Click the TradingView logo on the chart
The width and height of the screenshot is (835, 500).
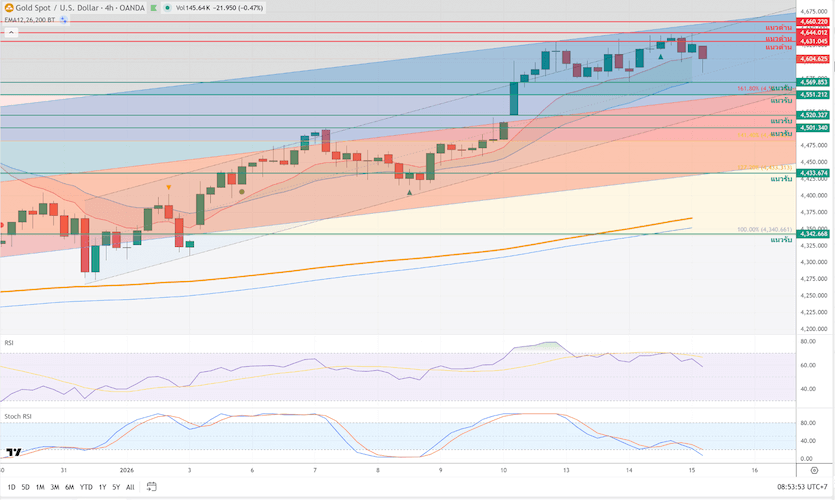14,453
